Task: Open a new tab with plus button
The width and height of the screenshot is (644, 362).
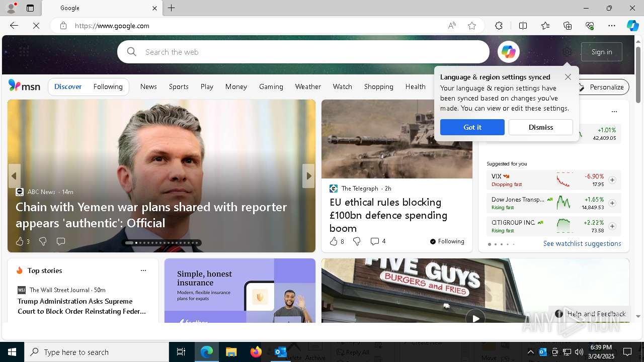Action: point(172,8)
